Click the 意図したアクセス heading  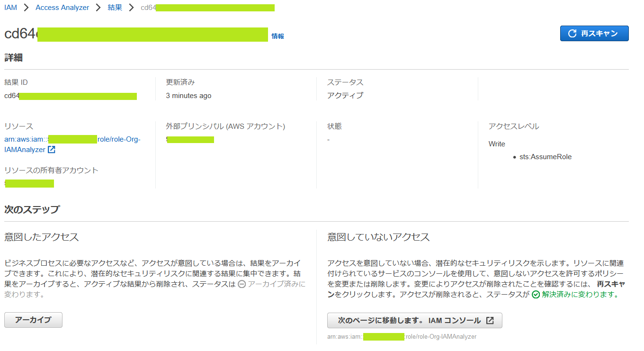point(42,237)
